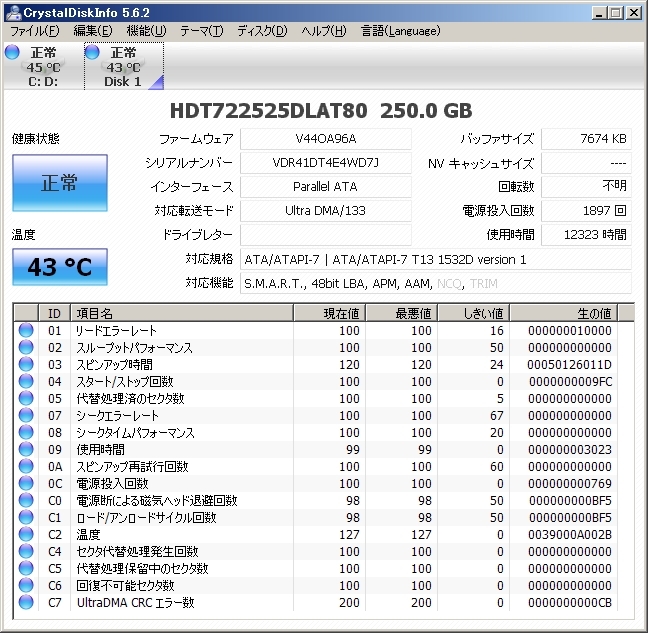648x633 pixels.
Task: Click the 項目名 column header
Action: [x=180, y=313]
